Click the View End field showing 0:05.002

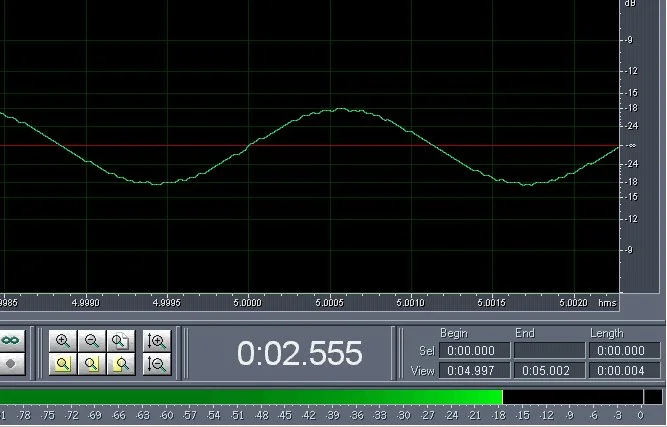point(548,371)
